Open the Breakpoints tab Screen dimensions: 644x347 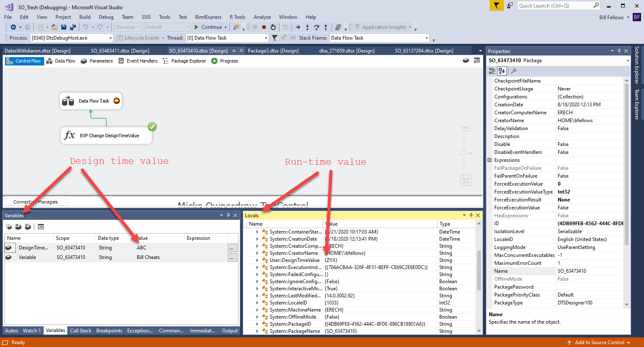109,331
